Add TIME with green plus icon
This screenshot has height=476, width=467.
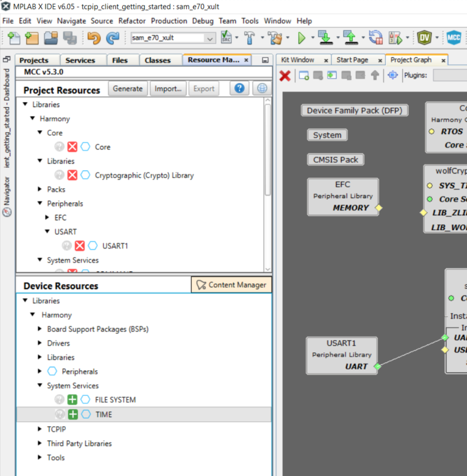click(73, 414)
